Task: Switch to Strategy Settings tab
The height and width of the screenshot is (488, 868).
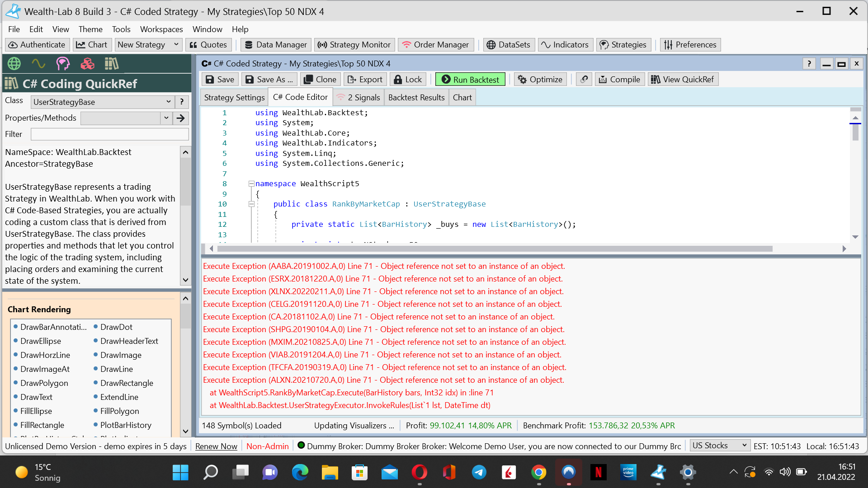Action: (x=234, y=98)
